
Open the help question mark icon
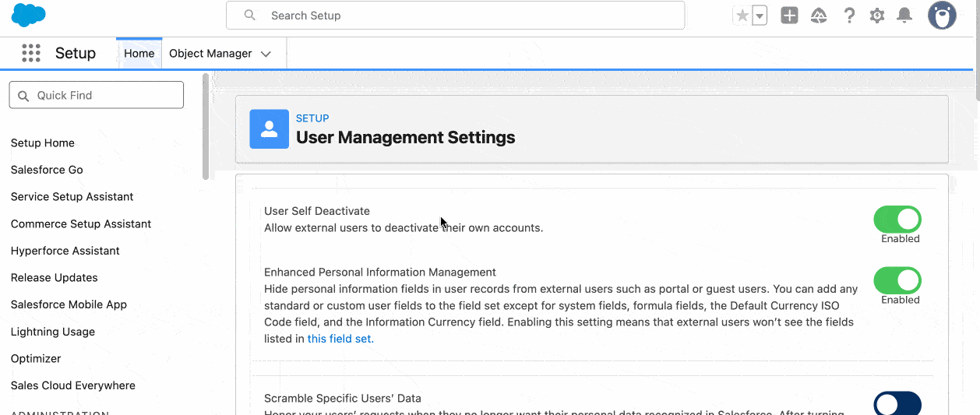850,16
